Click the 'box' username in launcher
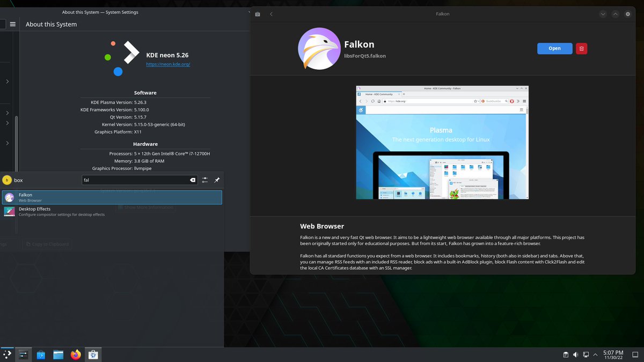This screenshot has width=644, height=362. click(18, 181)
